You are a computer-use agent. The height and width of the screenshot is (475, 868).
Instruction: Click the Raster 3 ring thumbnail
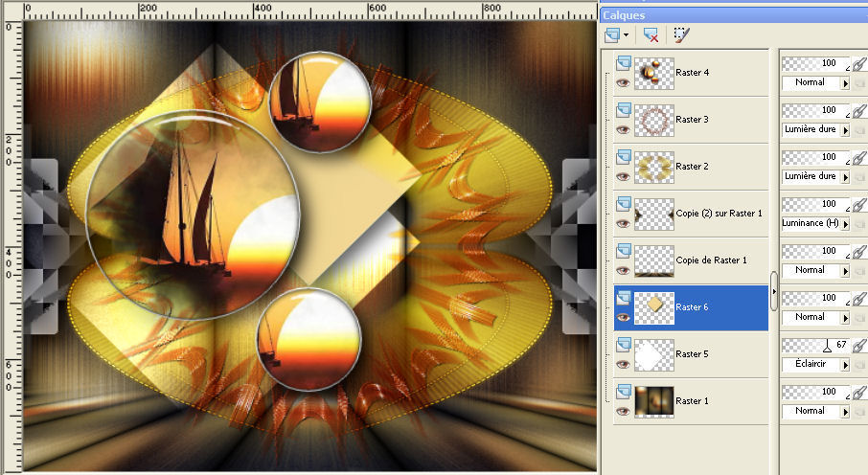tap(653, 121)
